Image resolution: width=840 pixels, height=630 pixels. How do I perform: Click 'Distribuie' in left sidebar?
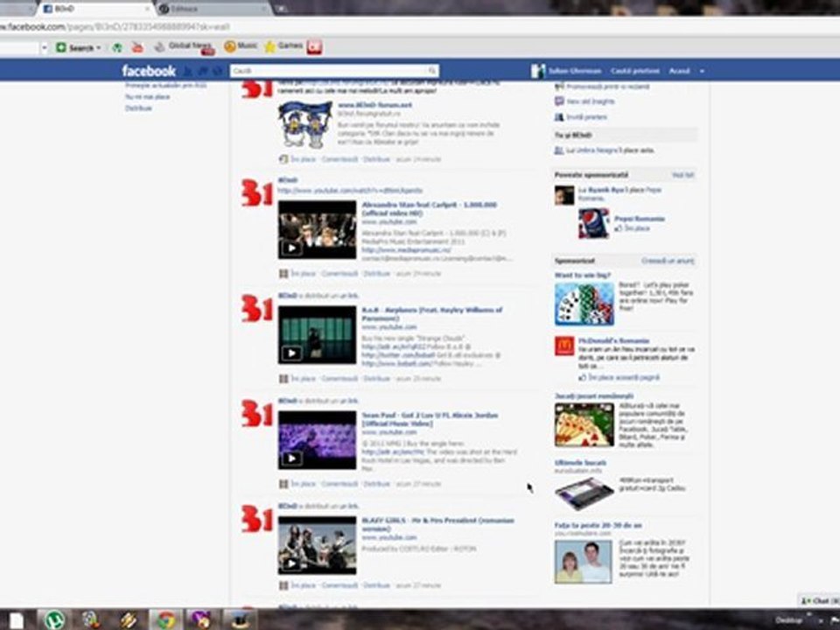tap(138, 108)
